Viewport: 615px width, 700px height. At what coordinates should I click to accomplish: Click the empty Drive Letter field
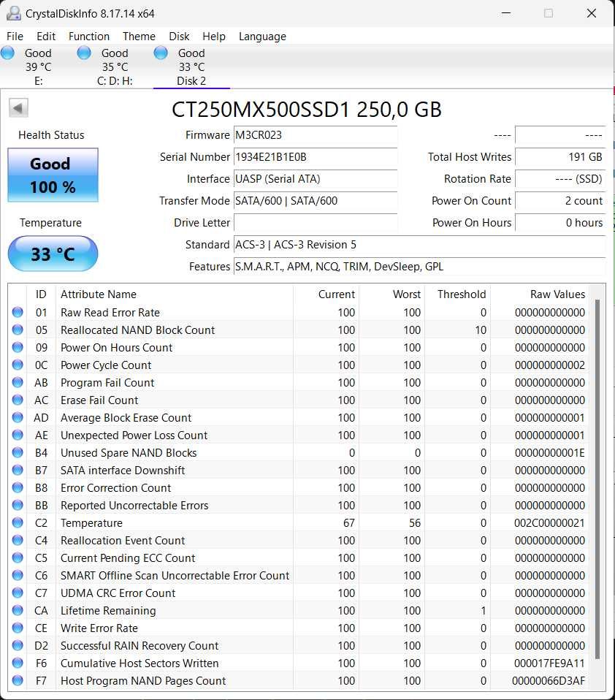click(x=316, y=222)
